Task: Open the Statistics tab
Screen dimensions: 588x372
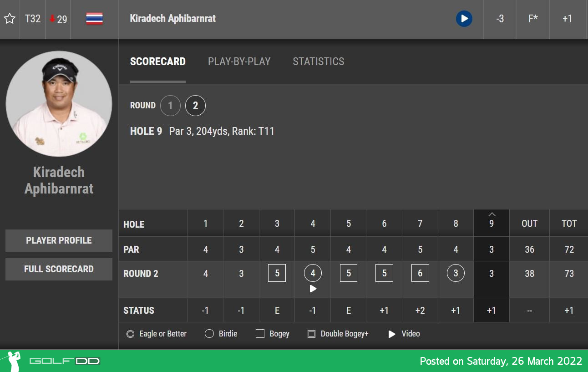Action: 318,61
